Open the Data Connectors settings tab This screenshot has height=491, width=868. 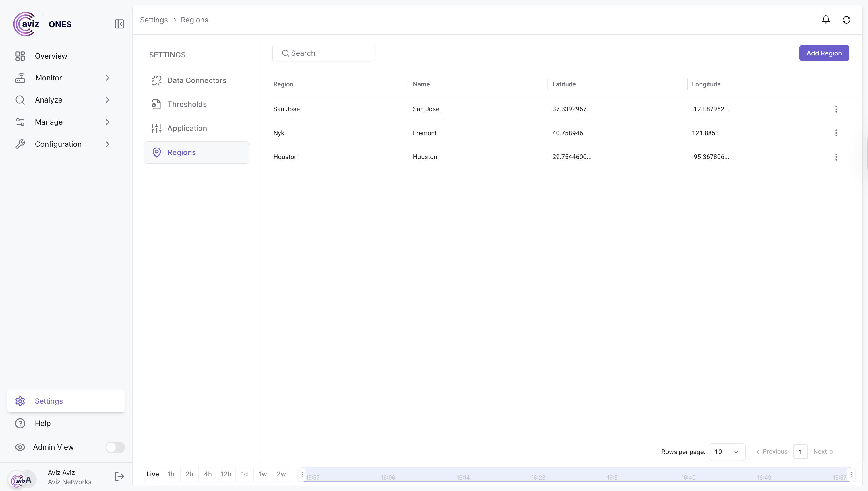pyautogui.click(x=197, y=80)
